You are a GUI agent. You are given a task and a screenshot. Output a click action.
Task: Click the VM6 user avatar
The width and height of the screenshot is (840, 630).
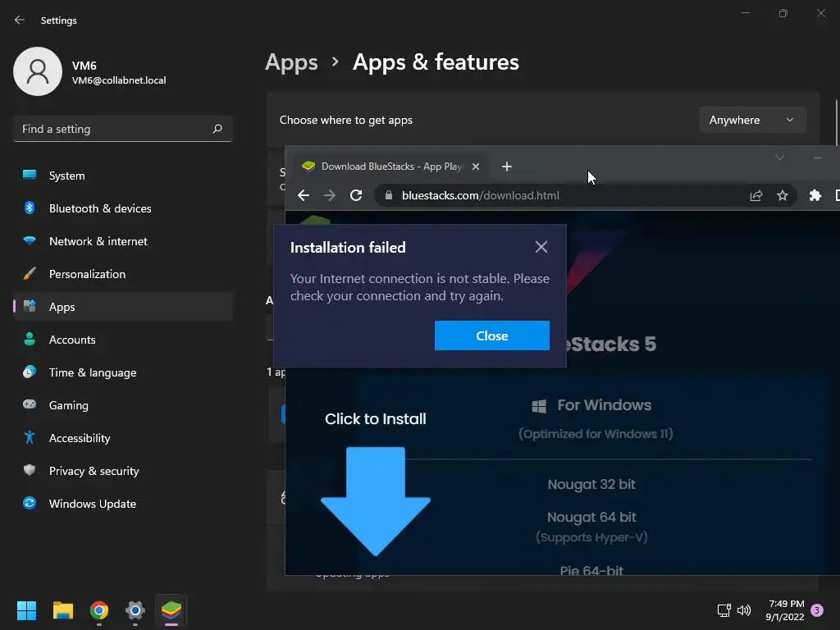tap(38, 71)
